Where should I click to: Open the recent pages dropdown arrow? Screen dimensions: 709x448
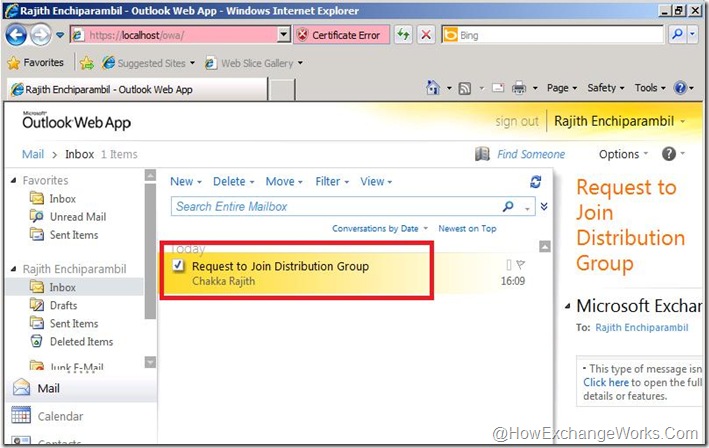click(x=60, y=35)
